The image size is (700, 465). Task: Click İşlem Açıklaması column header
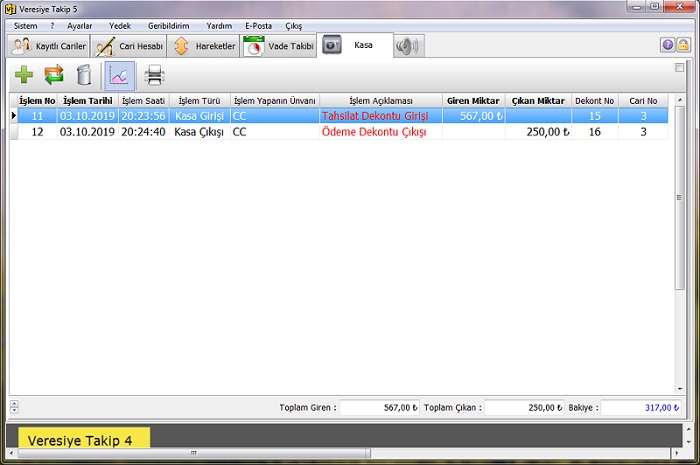pos(381,101)
